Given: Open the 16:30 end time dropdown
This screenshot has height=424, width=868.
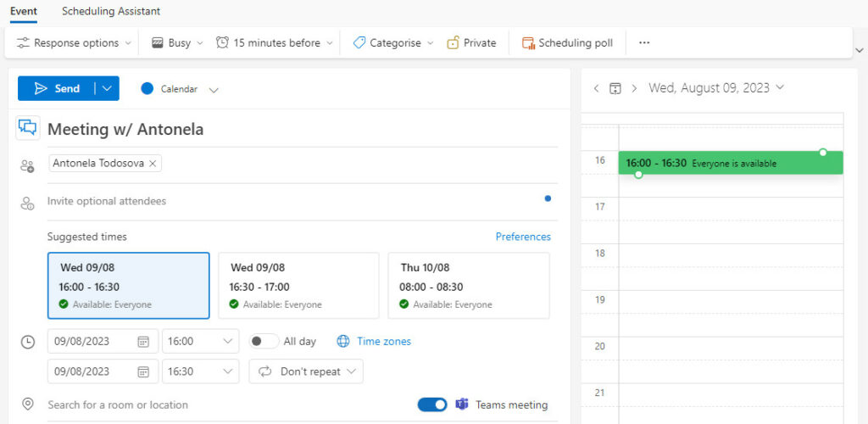Looking at the screenshot, I should pos(200,371).
